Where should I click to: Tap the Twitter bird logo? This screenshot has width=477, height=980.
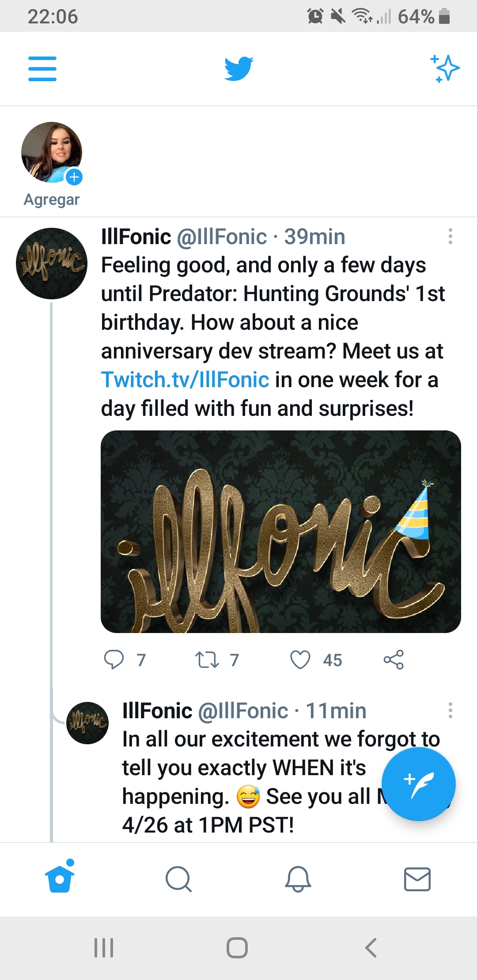238,69
